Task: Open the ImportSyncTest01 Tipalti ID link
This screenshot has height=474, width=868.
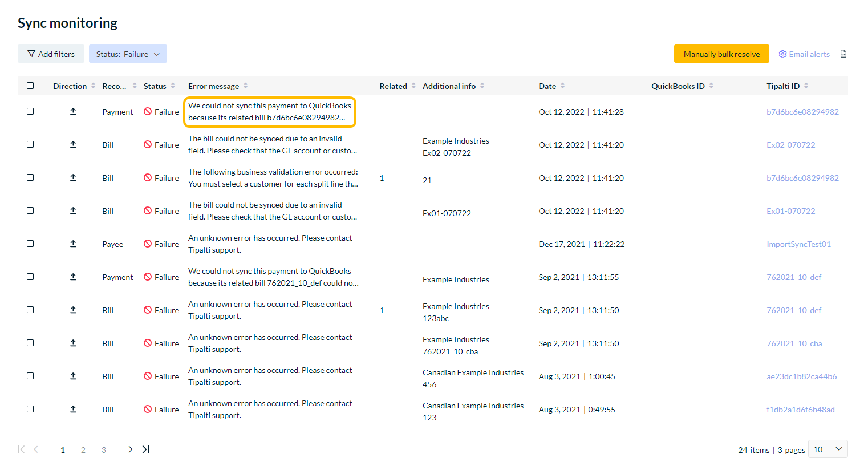Action: (x=798, y=244)
